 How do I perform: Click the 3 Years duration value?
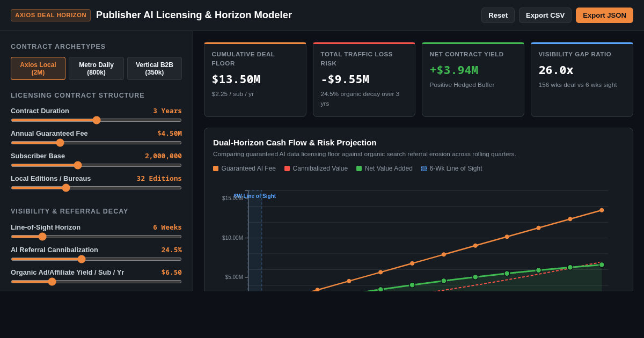pos(167,111)
